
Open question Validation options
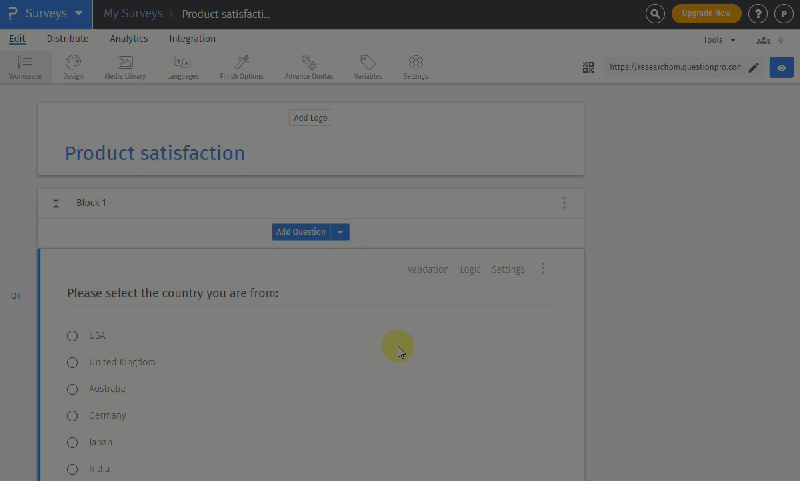428,269
